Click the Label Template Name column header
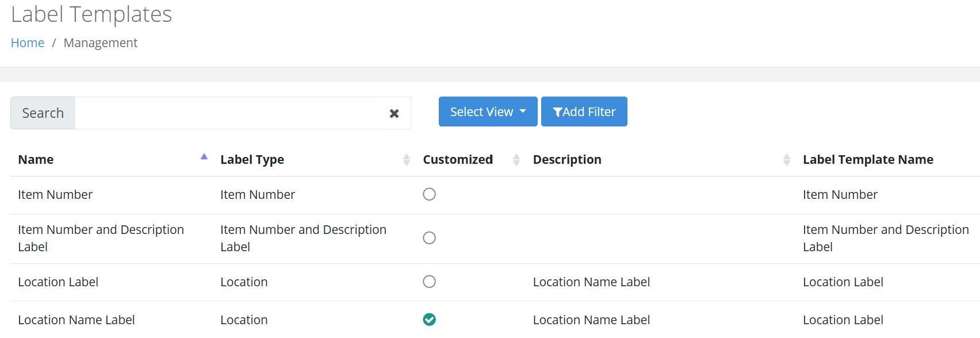This screenshot has height=338, width=980. (x=868, y=160)
